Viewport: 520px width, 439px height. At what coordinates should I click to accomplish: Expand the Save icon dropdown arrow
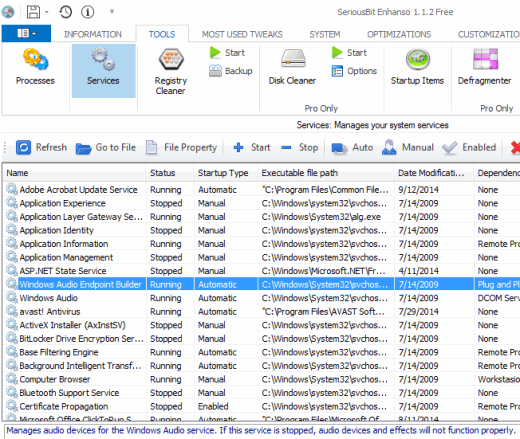47,12
